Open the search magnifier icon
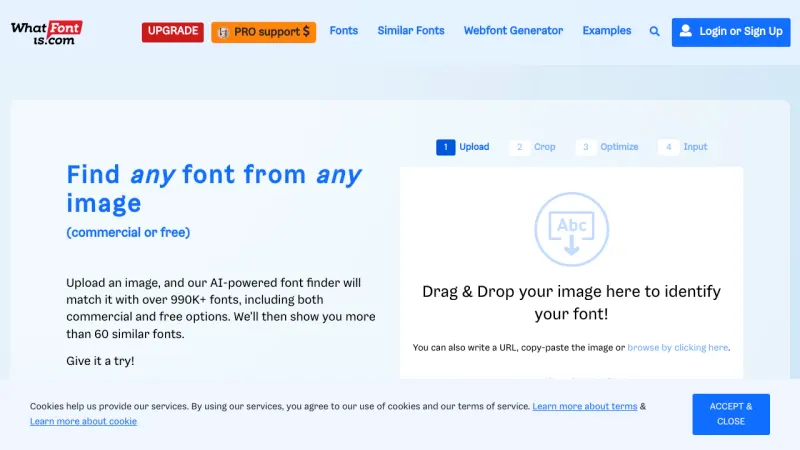800x450 pixels. pos(654,32)
